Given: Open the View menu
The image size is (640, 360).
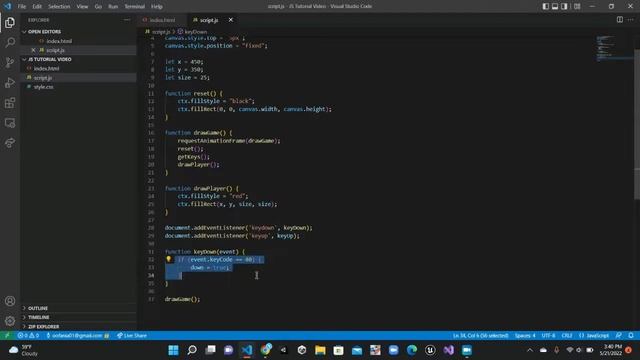Looking at the screenshot, I should tap(82, 7).
